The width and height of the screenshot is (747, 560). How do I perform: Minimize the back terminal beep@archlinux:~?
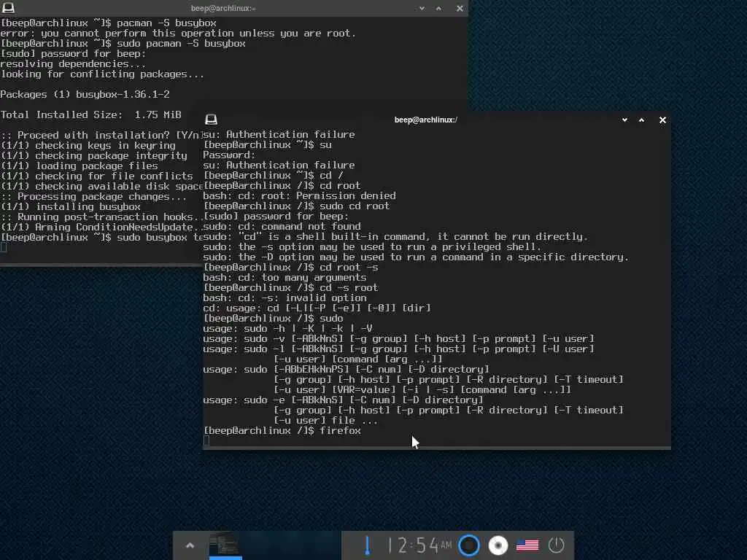[422, 8]
